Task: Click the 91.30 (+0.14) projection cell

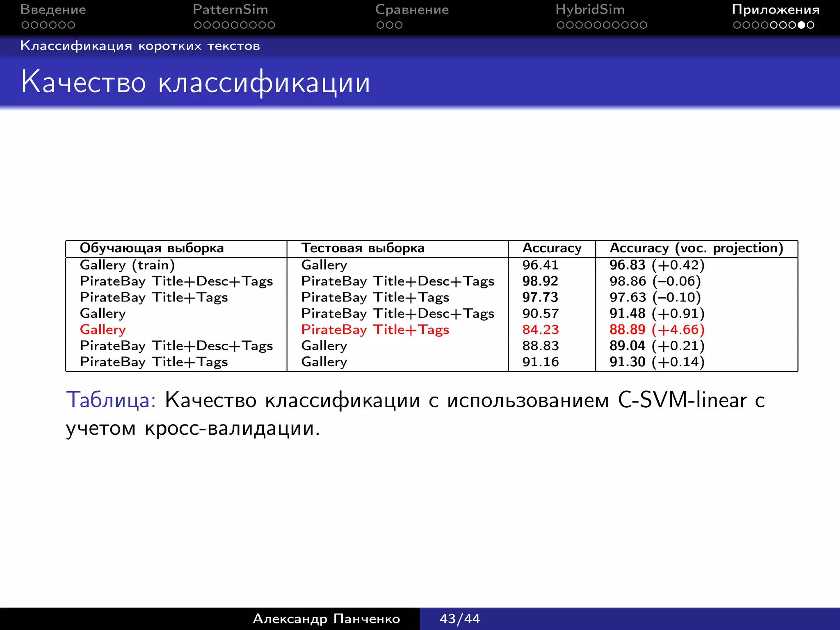Action: click(657, 362)
